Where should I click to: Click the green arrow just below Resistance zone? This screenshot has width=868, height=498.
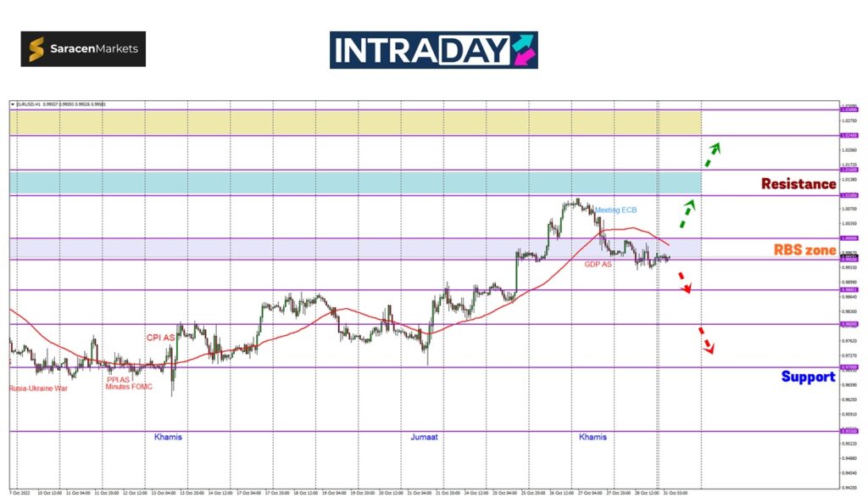(687, 210)
